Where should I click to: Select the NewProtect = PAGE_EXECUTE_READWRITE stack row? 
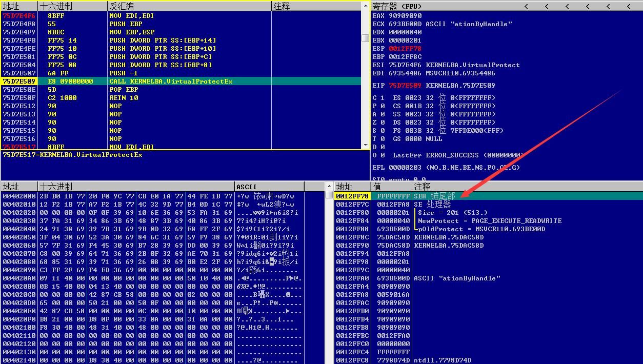tap(488, 220)
